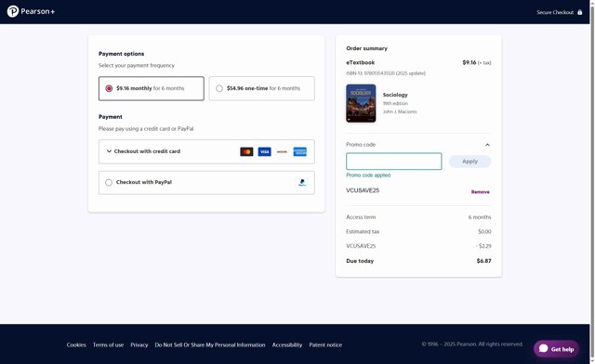This screenshot has width=595, height=364.
Task: Click the Apply promo code button
Action: coord(469,162)
